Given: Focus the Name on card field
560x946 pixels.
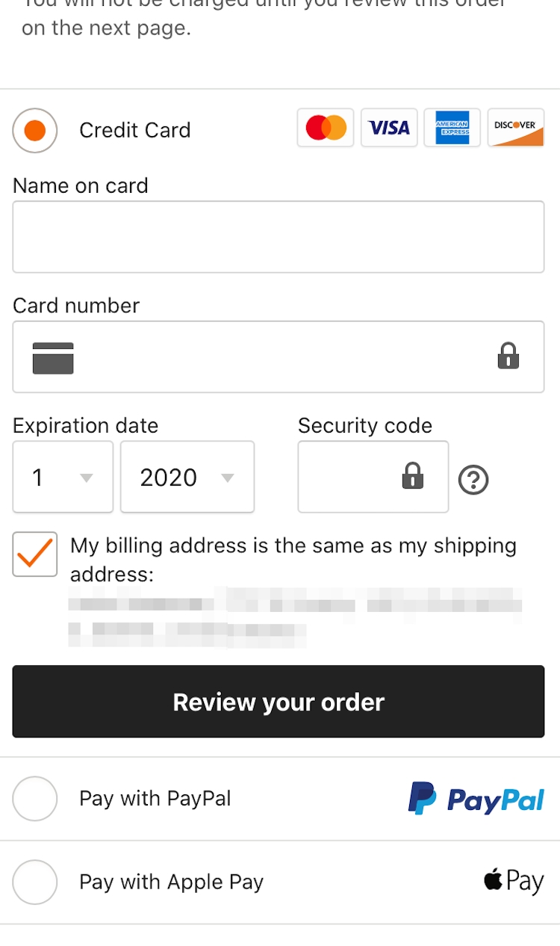Looking at the screenshot, I should [x=279, y=237].
